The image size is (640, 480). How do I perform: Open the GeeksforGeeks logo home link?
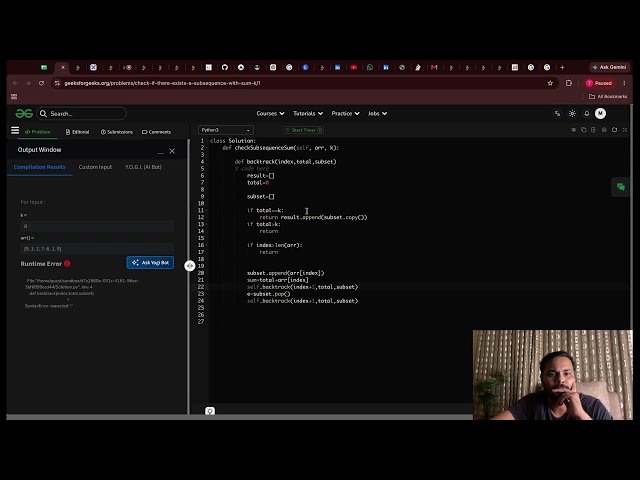click(x=24, y=113)
